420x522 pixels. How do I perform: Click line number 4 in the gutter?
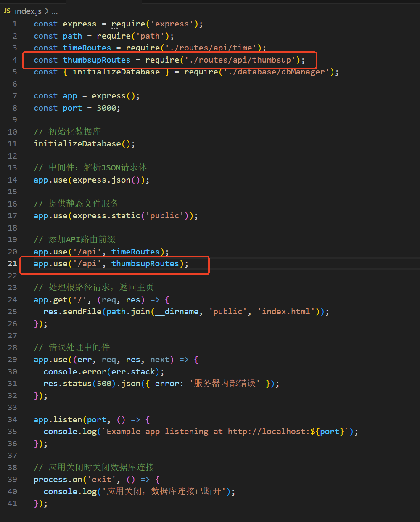coord(15,60)
